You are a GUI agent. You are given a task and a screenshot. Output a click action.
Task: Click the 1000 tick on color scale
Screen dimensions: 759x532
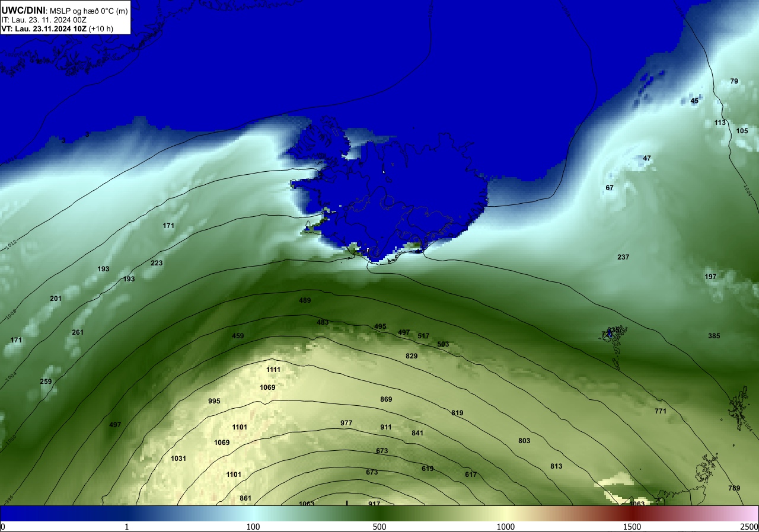coord(506,527)
